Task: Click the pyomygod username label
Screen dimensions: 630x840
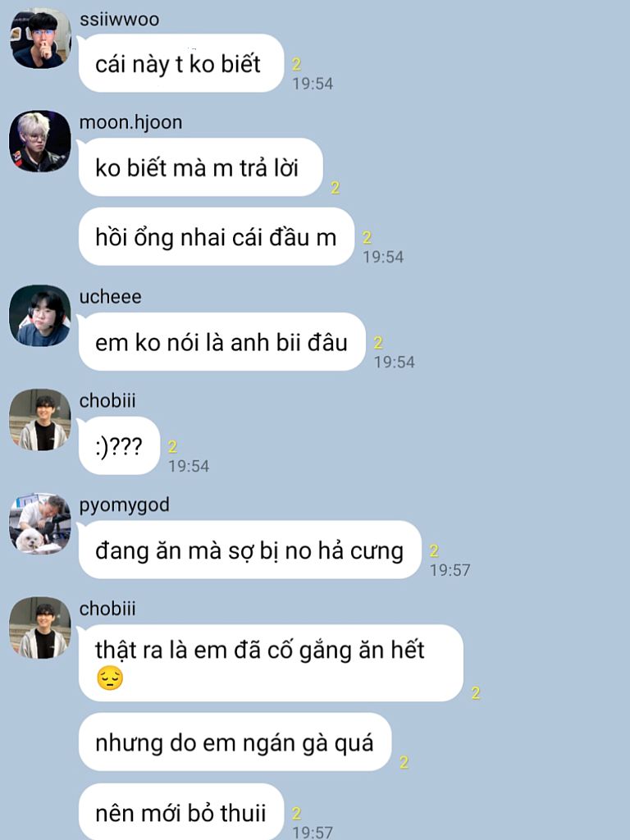Action: click(x=125, y=505)
